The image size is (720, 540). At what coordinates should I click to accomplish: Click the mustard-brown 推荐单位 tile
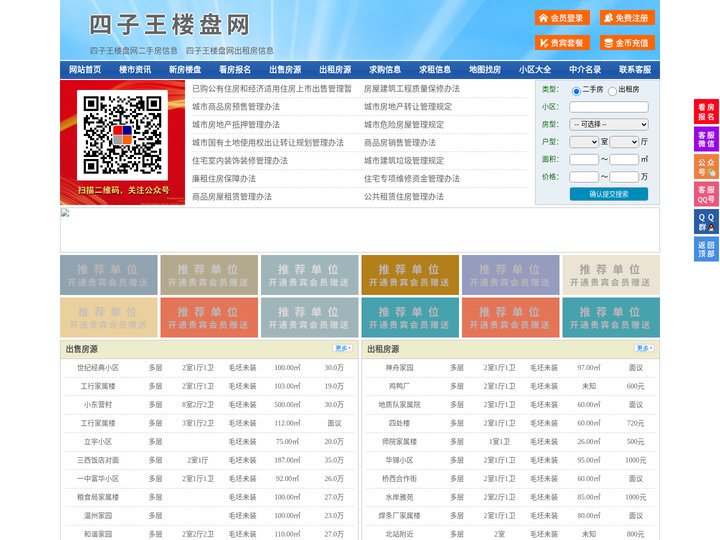410,275
